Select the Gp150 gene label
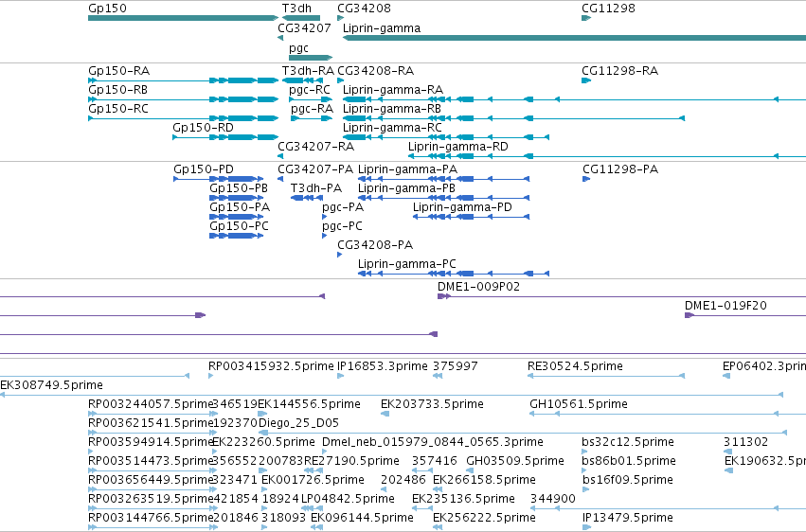This screenshot has width=806, height=532. click(107, 9)
